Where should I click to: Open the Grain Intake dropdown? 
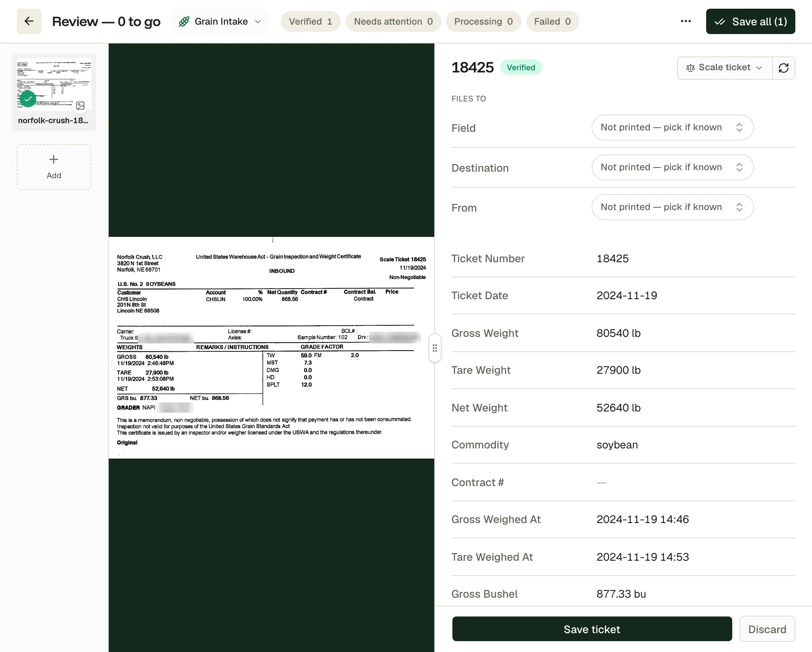click(x=221, y=21)
